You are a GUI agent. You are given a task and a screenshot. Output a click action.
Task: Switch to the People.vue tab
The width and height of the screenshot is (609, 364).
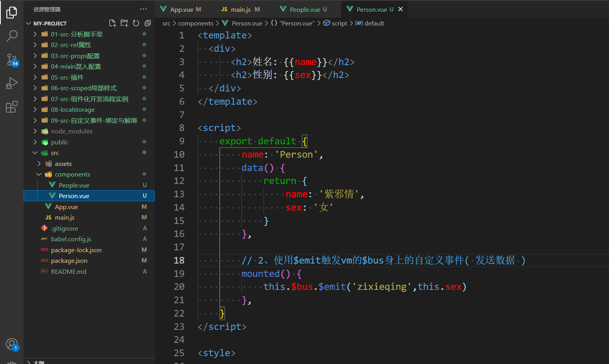coord(308,9)
